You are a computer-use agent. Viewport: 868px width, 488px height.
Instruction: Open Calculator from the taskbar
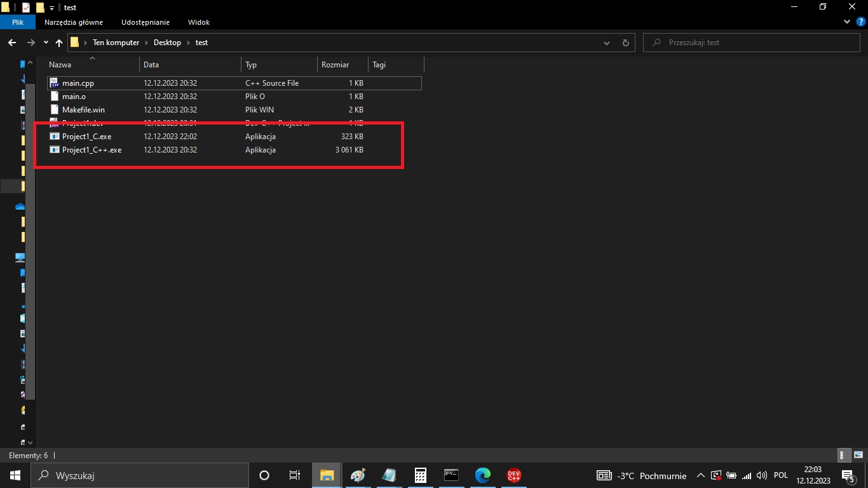pos(420,475)
